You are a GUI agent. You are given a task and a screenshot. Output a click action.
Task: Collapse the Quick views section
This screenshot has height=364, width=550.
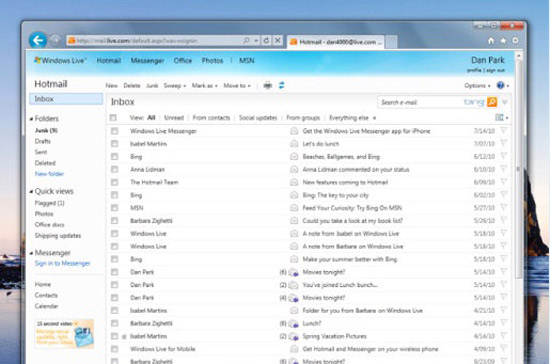click(31, 191)
